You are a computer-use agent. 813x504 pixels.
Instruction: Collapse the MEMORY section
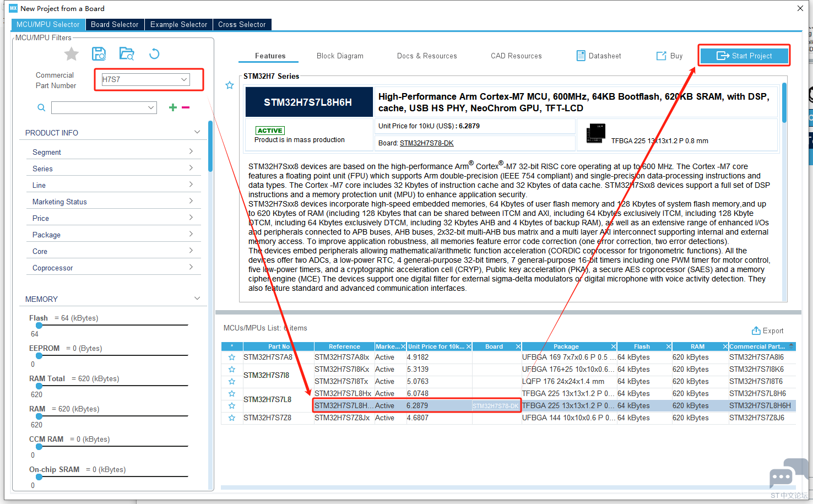pos(197,299)
